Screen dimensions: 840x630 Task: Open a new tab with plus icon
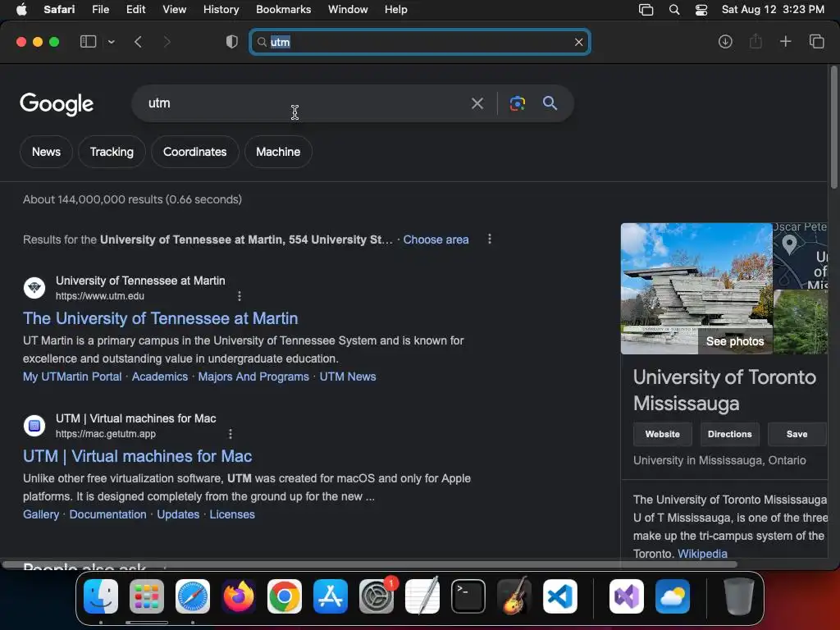(x=785, y=41)
